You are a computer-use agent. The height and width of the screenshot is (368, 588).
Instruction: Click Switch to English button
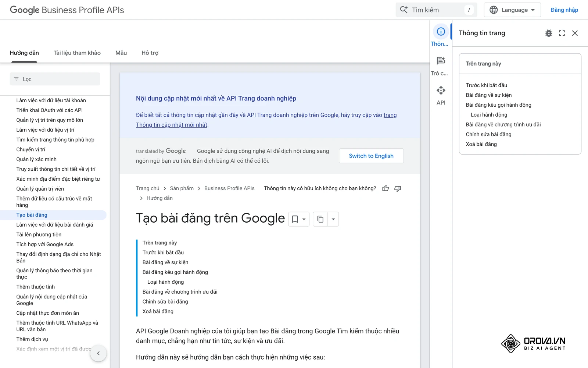click(371, 156)
